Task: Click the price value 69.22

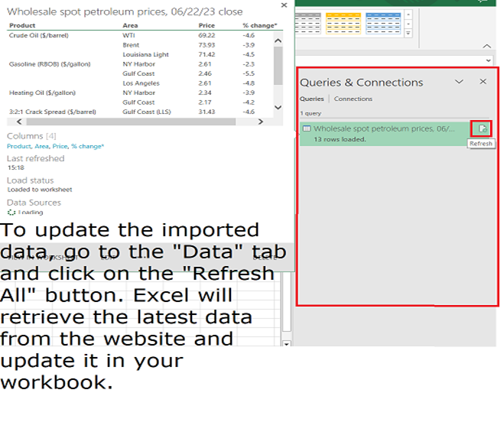Action: pos(206,35)
